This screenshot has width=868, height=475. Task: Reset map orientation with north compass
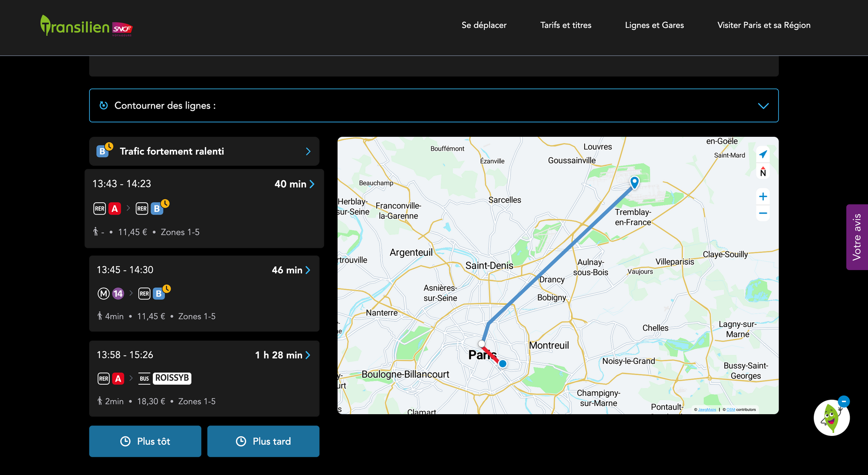point(763,172)
